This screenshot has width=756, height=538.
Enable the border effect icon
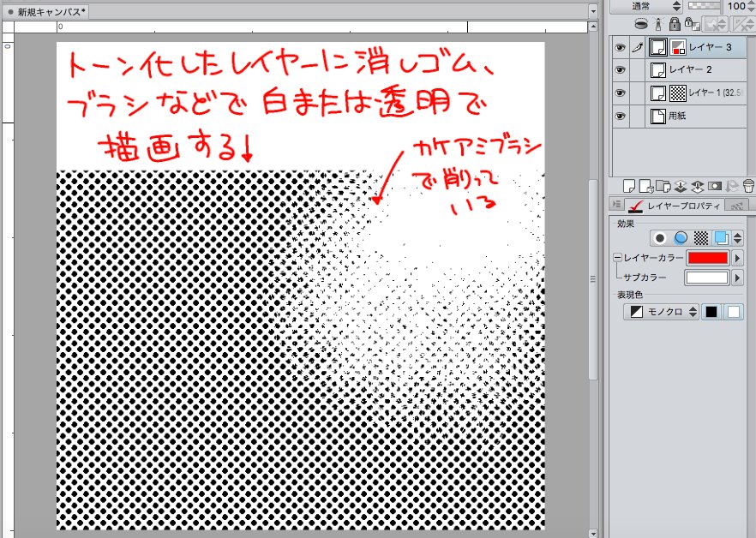660,238
